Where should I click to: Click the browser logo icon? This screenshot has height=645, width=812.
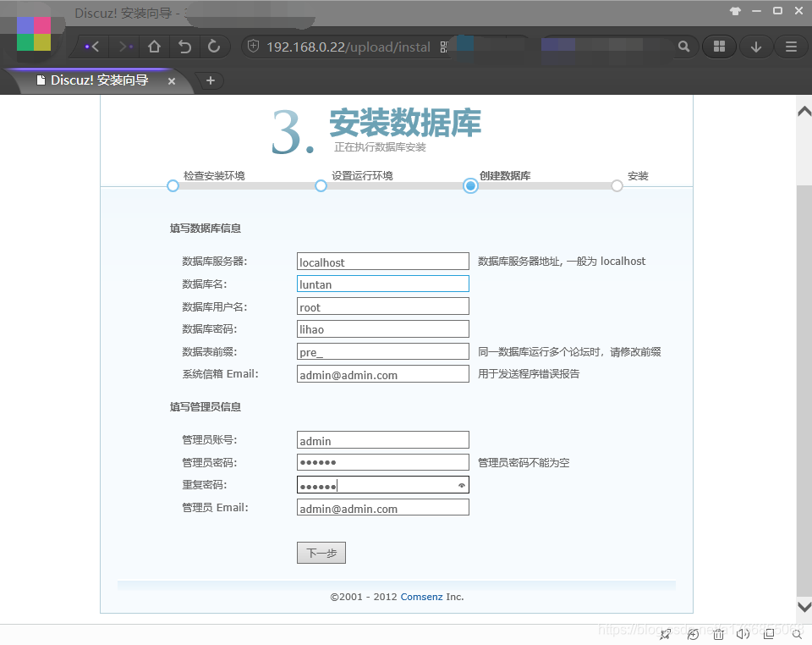pyautogui.click(x=34, y=34)
